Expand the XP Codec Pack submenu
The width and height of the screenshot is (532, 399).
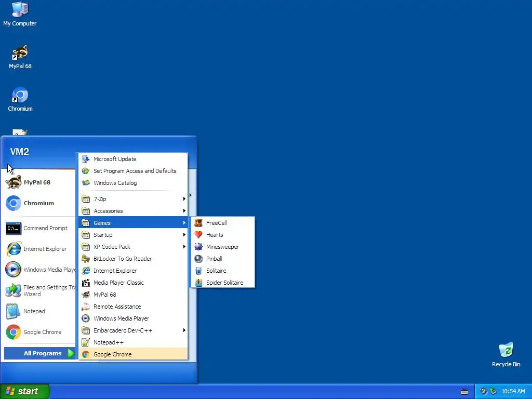click(133, 247)
